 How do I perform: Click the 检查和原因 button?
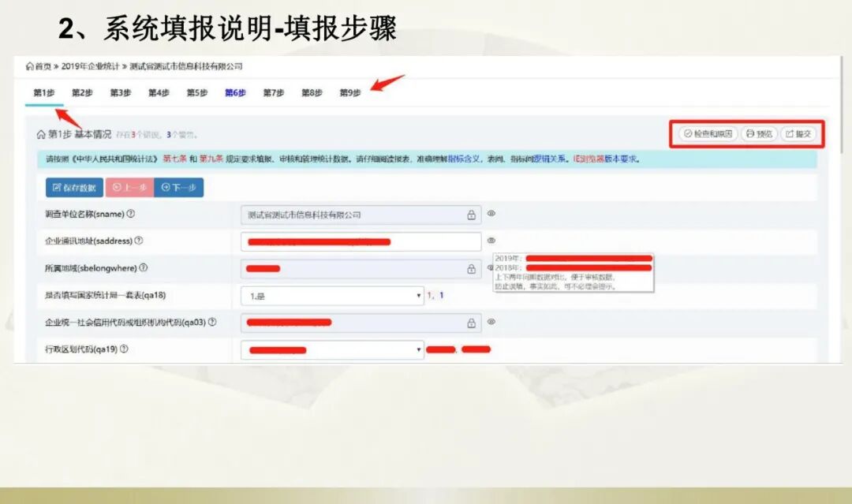click(708, 133)
